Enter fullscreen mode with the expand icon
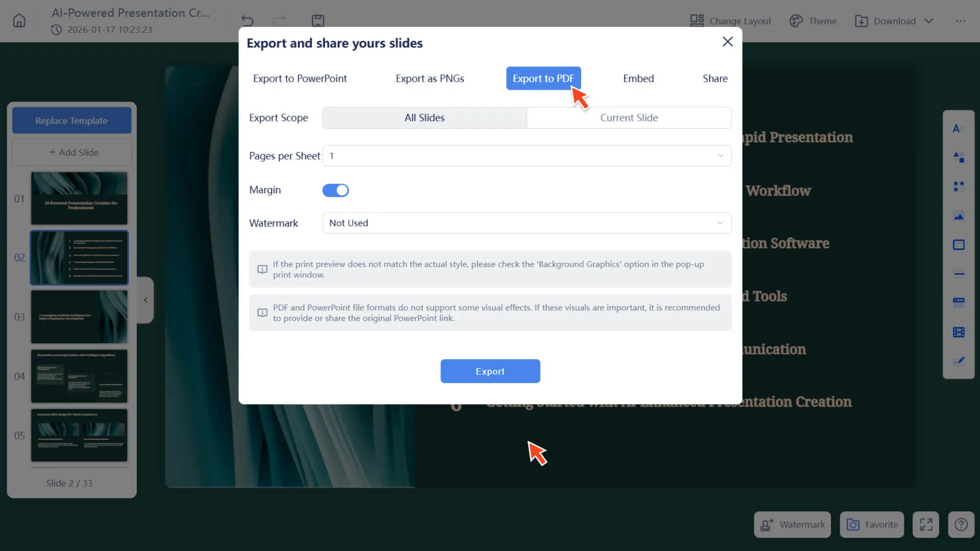Image resolution: width=980 pixels, height=551 pixels. point(926,524)
